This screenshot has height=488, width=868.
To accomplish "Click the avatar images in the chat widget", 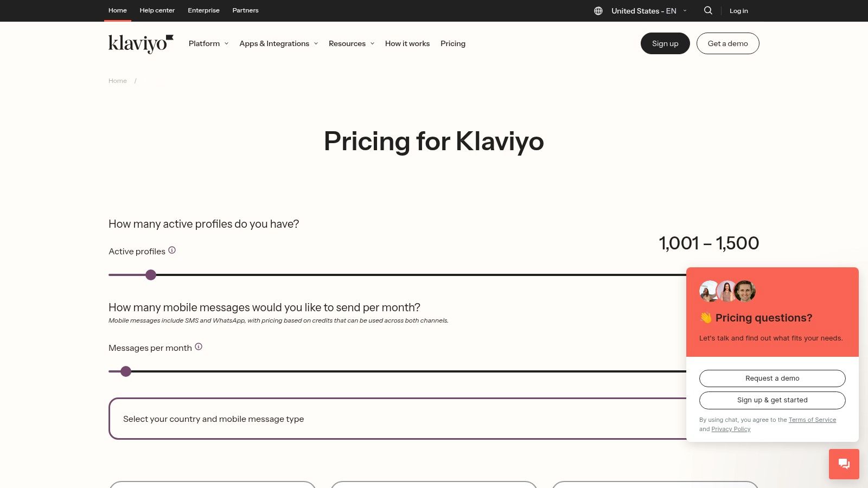I will pyautogui.click(x=727, y=291).
